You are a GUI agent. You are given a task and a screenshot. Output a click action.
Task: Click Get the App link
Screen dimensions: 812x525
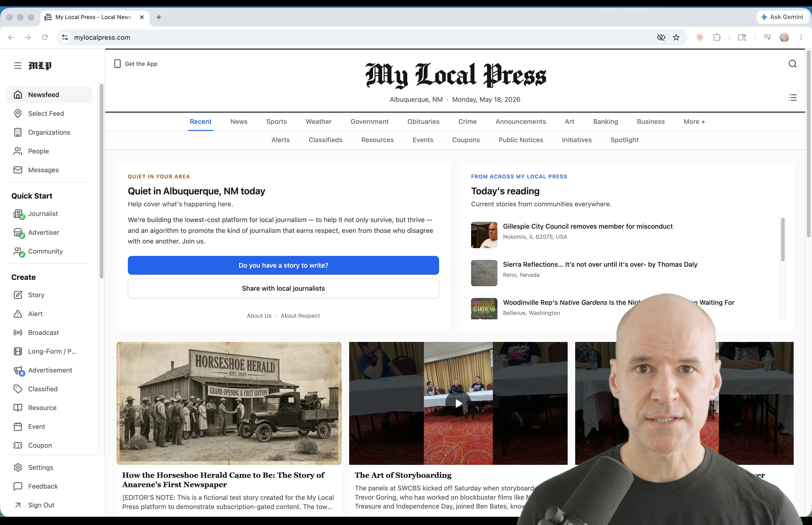click(x=136, y=64)
